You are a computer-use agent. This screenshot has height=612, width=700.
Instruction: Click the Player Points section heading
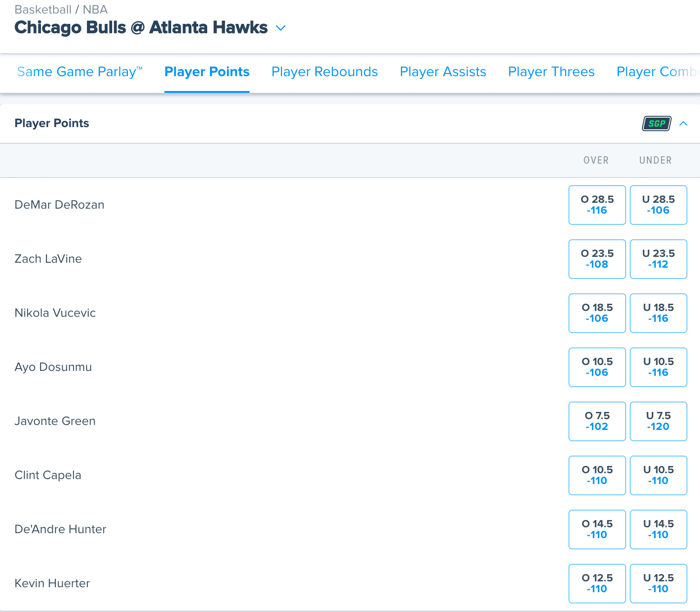[52, 123]
